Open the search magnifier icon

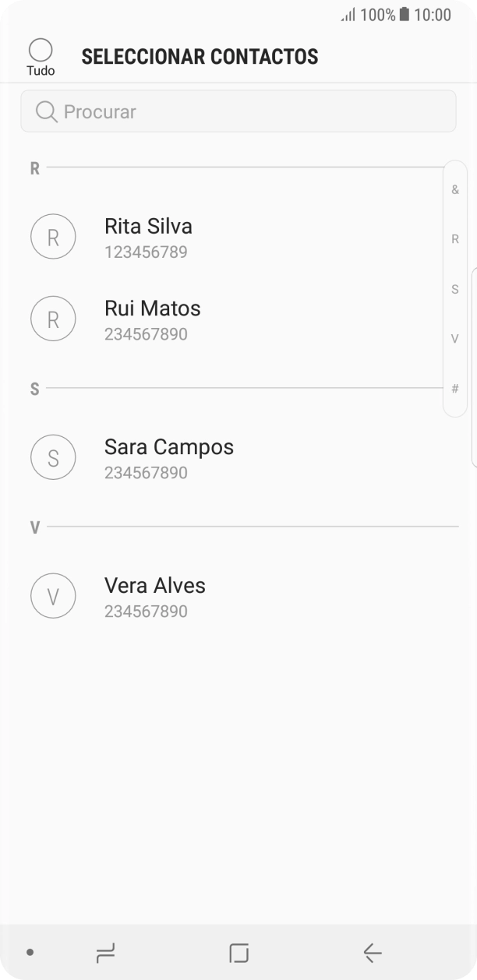click(x=46, y=111)
